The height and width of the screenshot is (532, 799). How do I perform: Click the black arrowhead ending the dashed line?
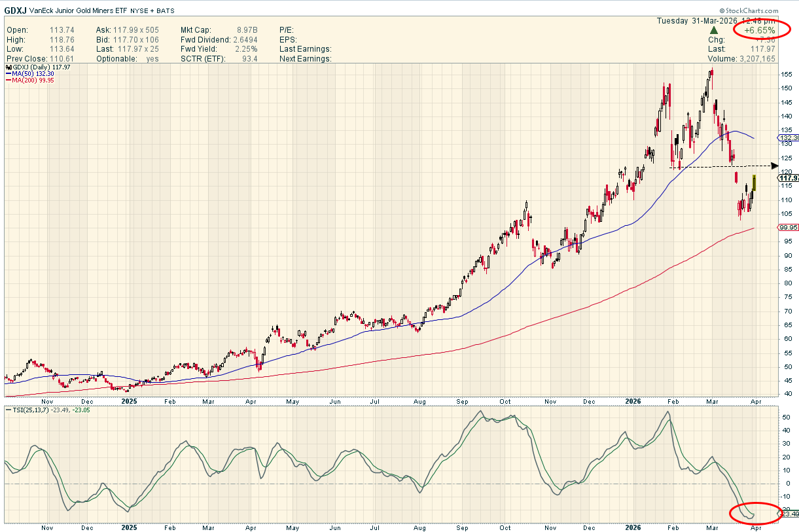click(775, 166)
